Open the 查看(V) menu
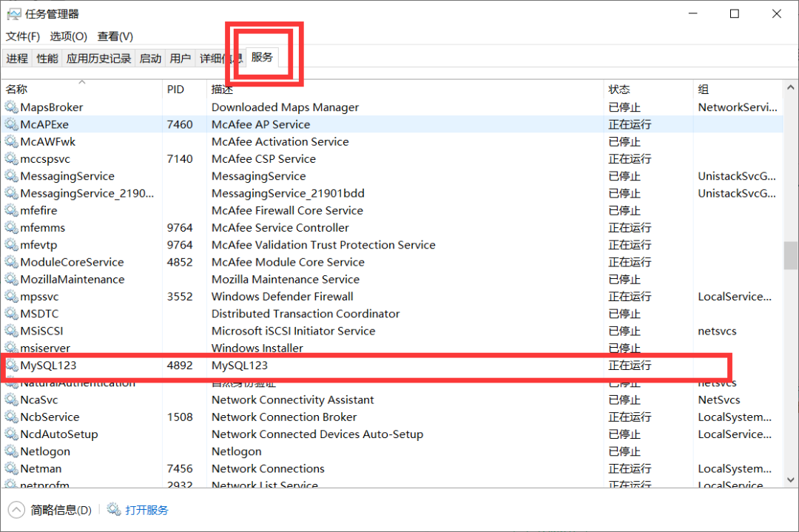Image resolution: width=799 pixels, height=532 pixels. pyautogui.click(x=115, y=37)
